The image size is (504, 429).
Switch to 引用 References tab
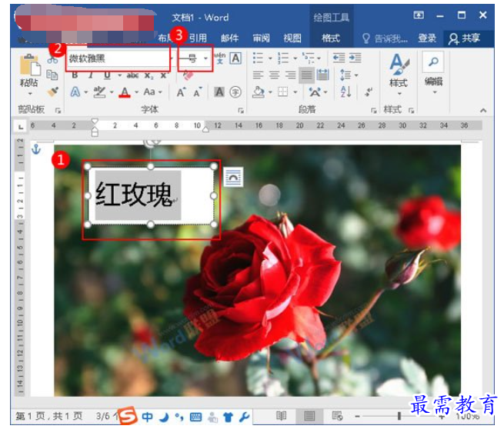pos(197,38)
